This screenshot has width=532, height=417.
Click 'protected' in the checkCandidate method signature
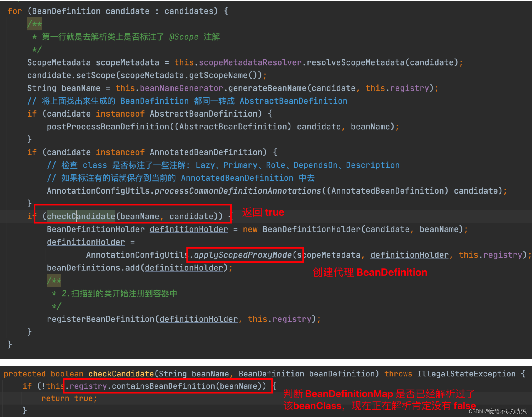25,374
